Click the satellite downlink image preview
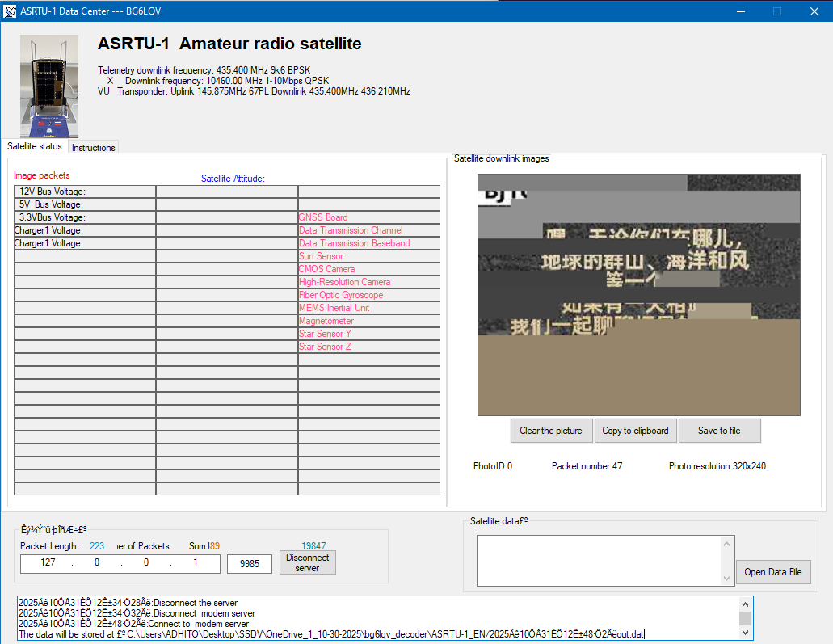Screen dimensions: 833x644 tap(638, 295)
